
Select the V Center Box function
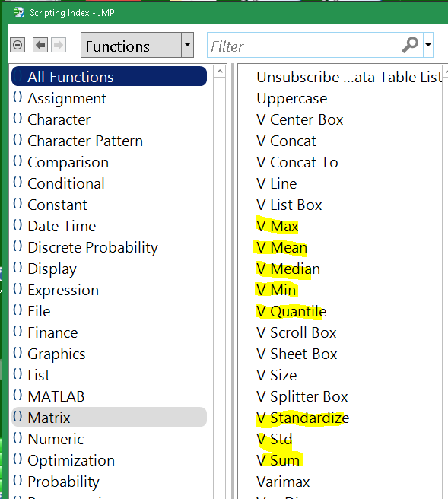(300, 119)
